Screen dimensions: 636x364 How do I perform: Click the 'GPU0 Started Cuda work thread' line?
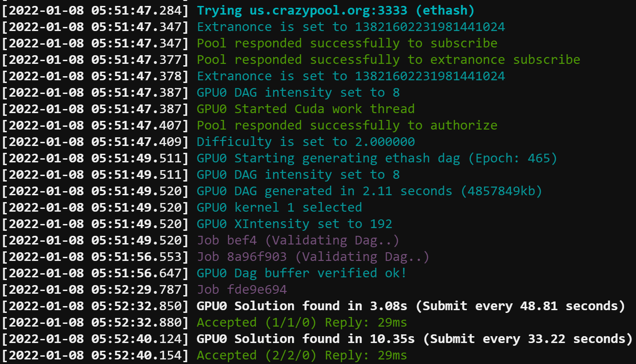(x=305, y=109)
